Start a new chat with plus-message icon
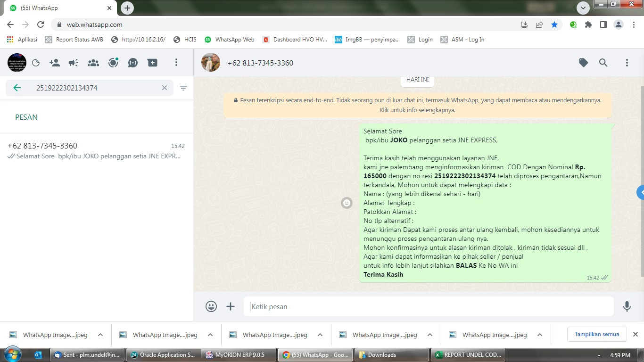The height and width of the screenshot is (362, 644). click(x=152, y=63)
